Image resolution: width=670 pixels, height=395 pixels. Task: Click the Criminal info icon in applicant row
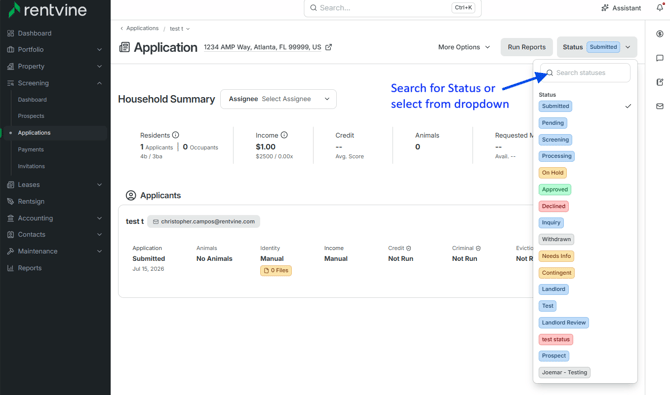click(x=478, y=248)
